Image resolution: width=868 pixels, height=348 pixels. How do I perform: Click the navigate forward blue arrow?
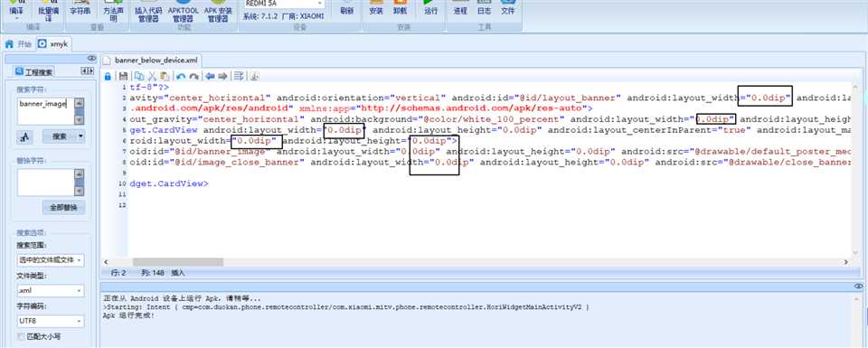(x=222, y=76)
